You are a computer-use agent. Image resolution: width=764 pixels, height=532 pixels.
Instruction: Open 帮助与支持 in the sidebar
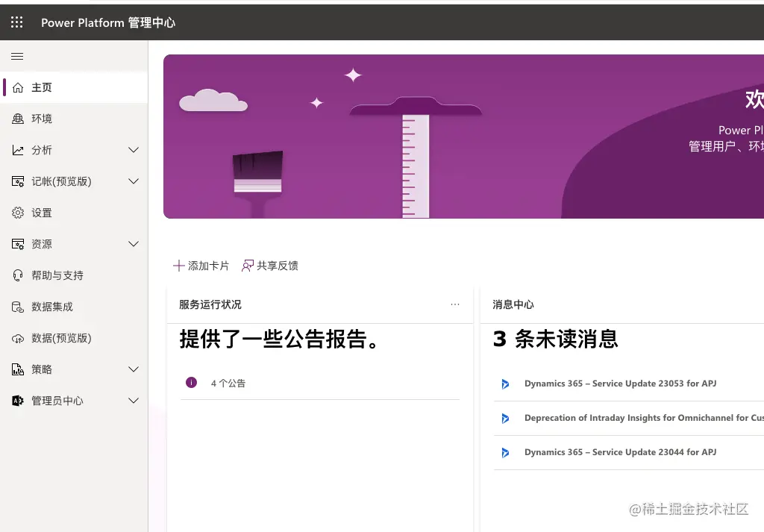(75, 276)
